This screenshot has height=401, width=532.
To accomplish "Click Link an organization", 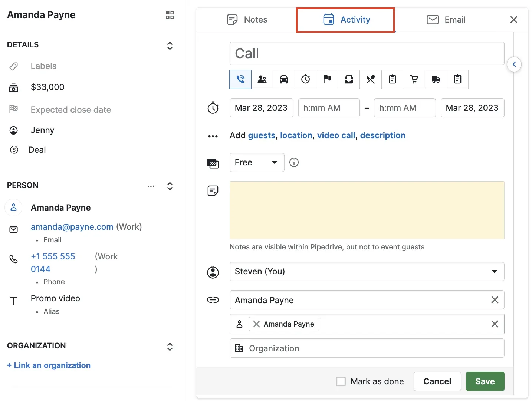I will [x=49, y=365].
